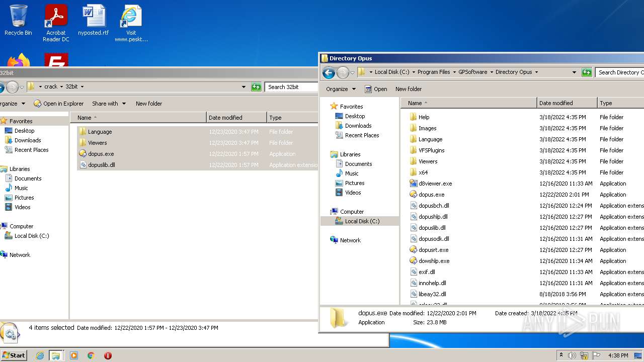Select d8viewer.exe application file
This screenshot has height=362, width=644.
point(435,184)
